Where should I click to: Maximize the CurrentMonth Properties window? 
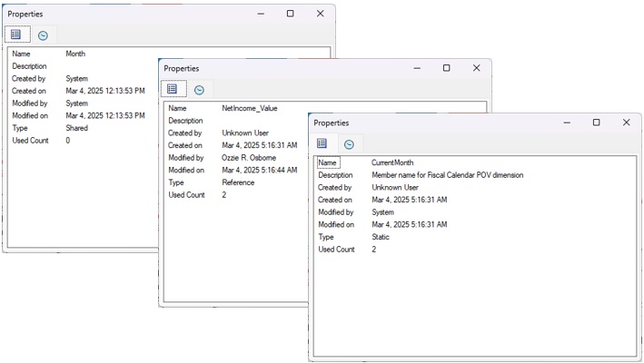point(596,123)
